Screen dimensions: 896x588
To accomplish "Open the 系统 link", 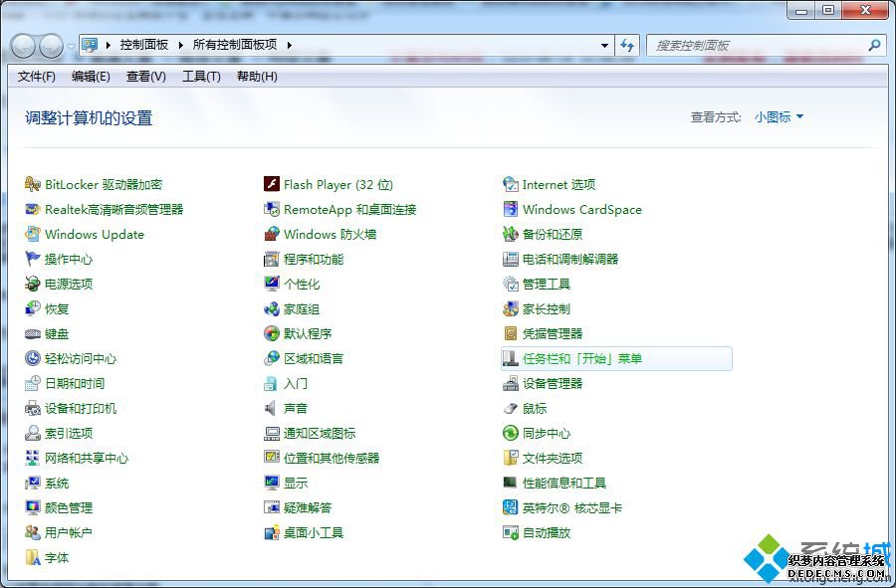I will 57,483.
